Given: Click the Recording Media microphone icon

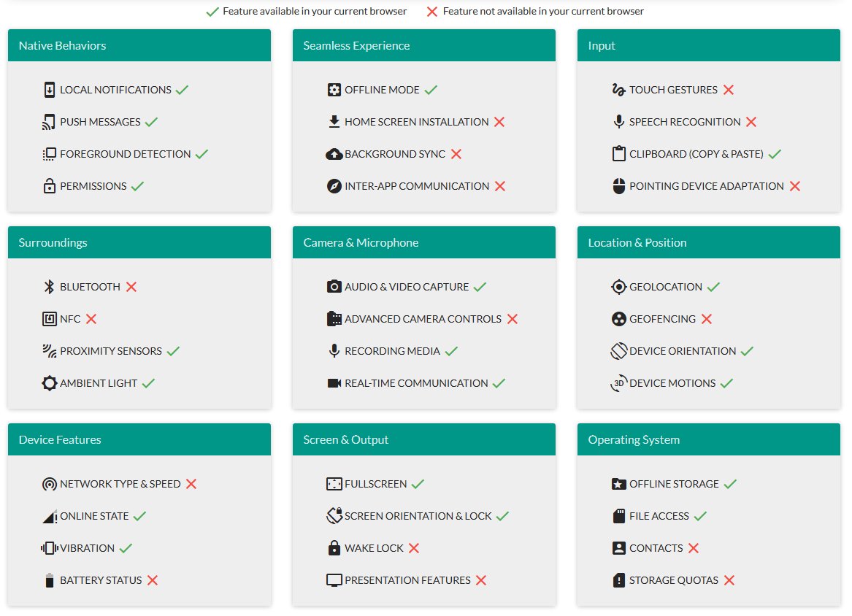Looking at the screenshot, I should pos(334,351).
